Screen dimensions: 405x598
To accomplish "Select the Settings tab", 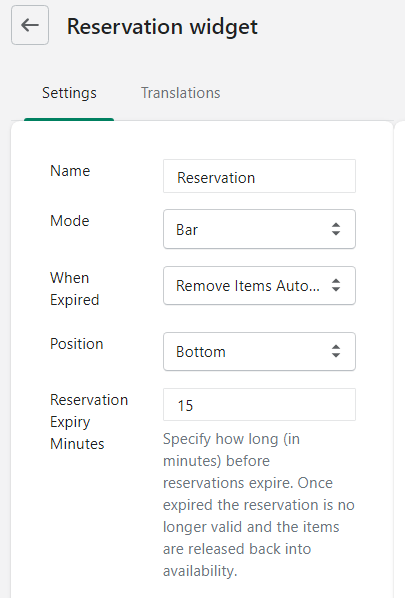I will pyautogui.click(x=69, y=93).
